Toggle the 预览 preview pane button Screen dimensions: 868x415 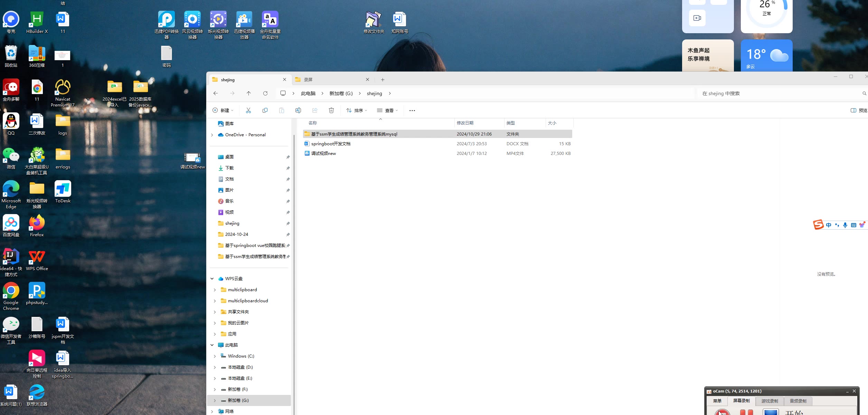click(x=859, y=110)
